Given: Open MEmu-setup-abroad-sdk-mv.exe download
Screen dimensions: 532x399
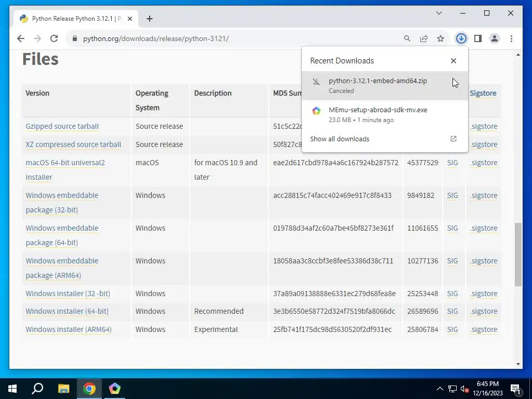Looking at the screenshot, I should pos(385,115).
